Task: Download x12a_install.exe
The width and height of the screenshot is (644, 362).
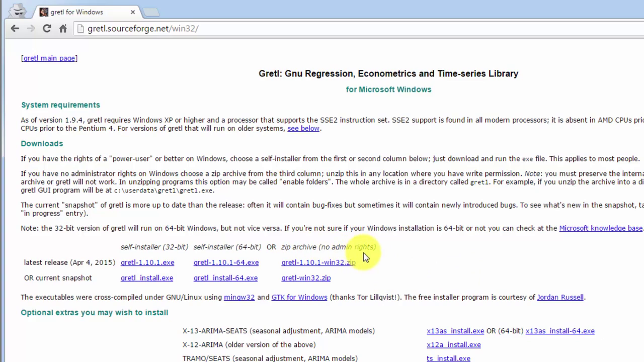Action: coord(453,345)
